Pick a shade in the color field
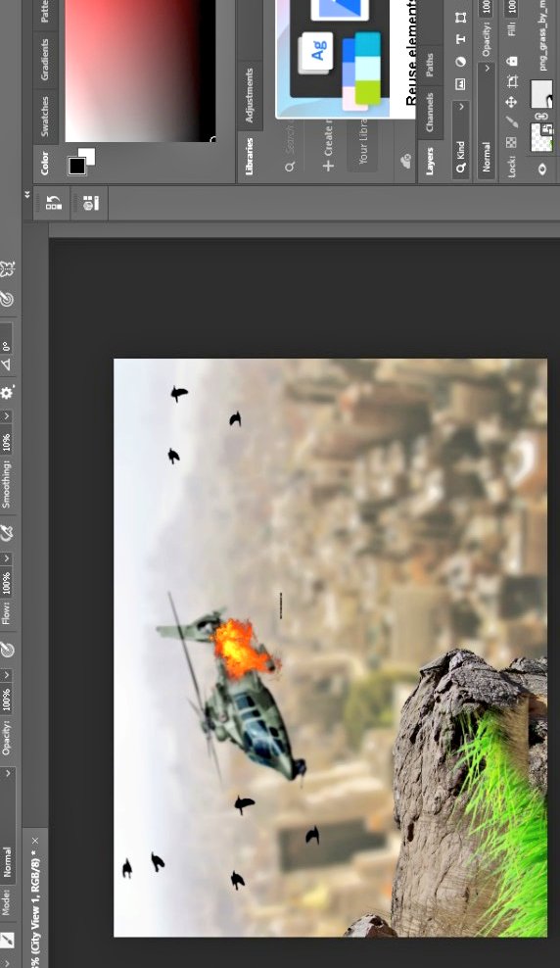 pyautogui.click(x=141, y=71)
